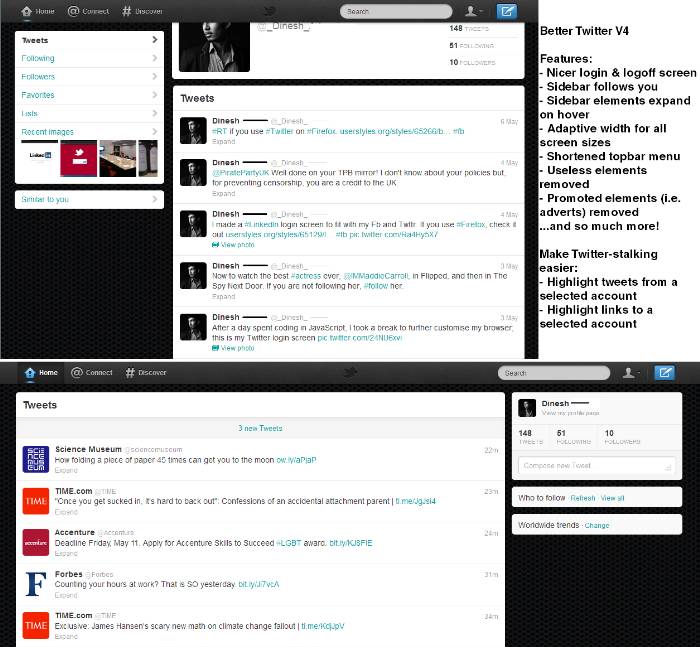Screen dimensions: 700x647
Task: Click avatar on the 6 May tweet
Action: click(193, 130)
